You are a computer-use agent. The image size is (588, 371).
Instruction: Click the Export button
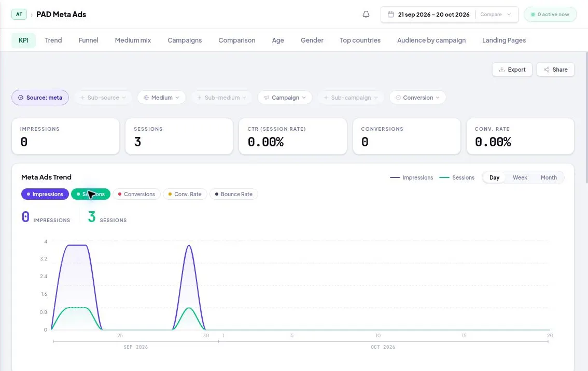coord(512,70)
